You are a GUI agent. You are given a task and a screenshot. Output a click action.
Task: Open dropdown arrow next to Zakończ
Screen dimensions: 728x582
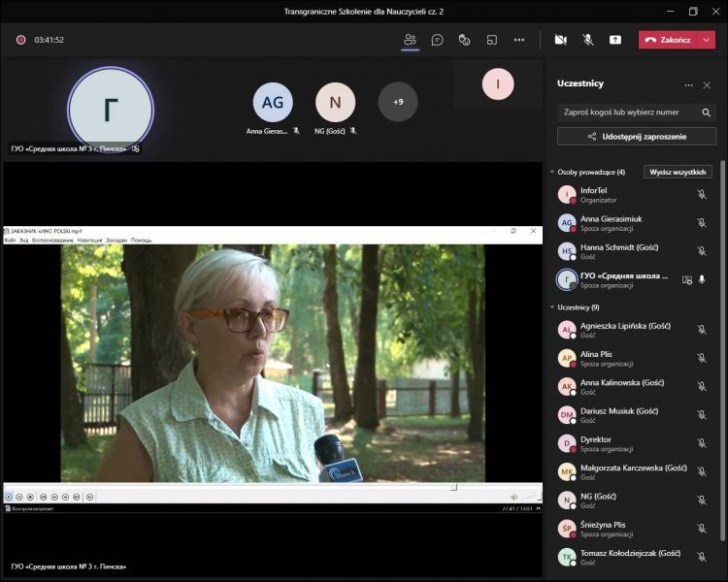point(707,40)
